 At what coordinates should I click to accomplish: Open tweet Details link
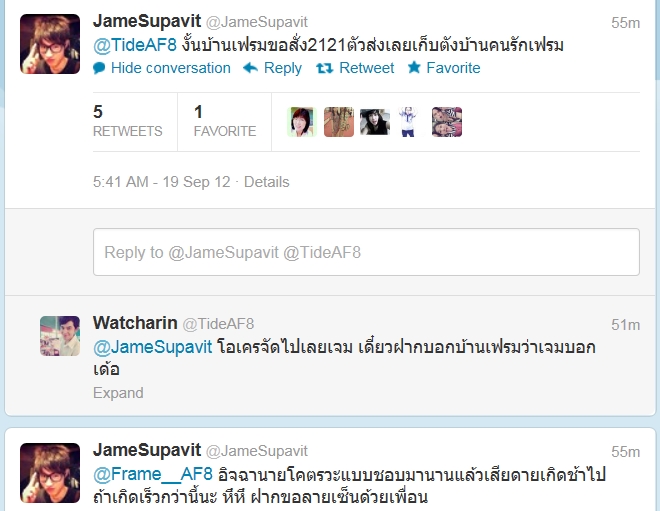(266, 182)
